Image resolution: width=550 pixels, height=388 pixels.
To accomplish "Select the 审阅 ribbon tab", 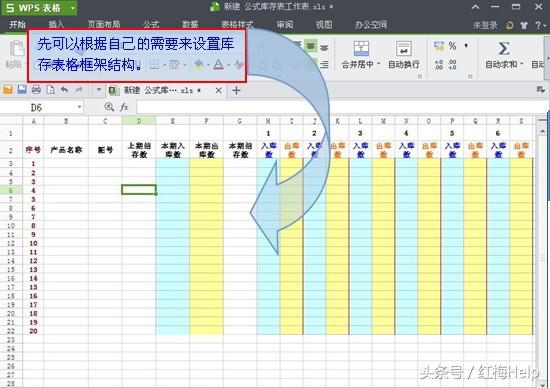I will (x=284, y=25).
